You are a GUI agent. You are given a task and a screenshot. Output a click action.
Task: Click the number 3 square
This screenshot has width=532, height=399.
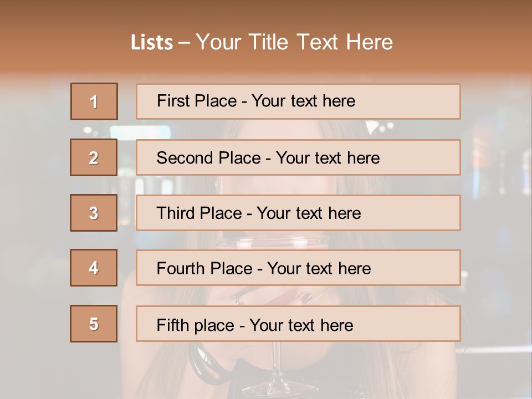click(x=94, y=213)
